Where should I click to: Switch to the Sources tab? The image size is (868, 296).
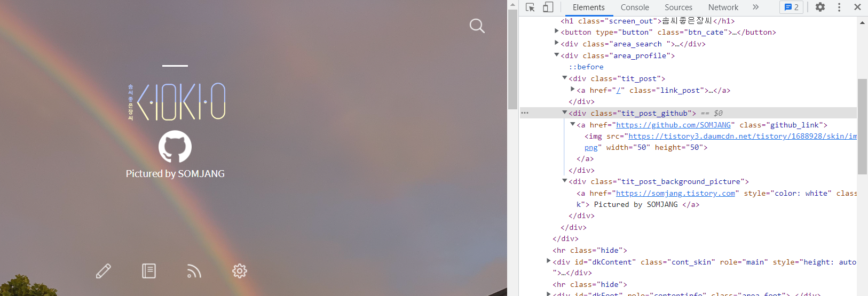pyautogui.click(x=678, y=7)
